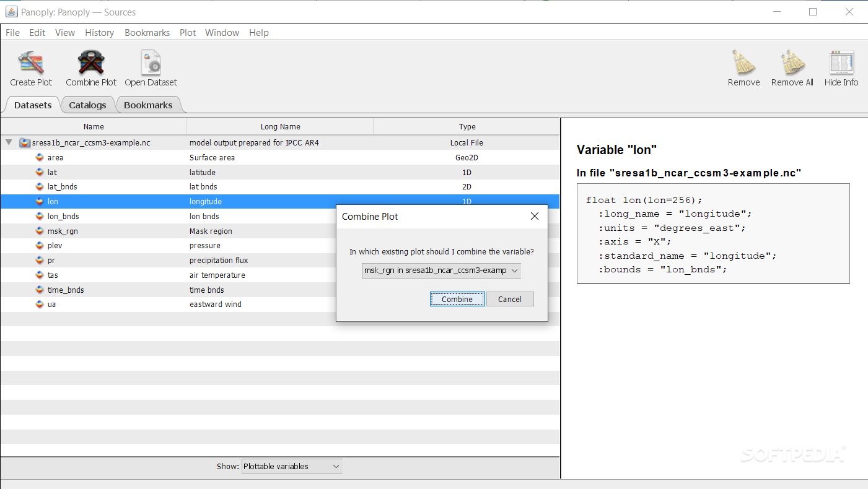Click the 'eastward wind' long name cell

click(x=216, y=304)
